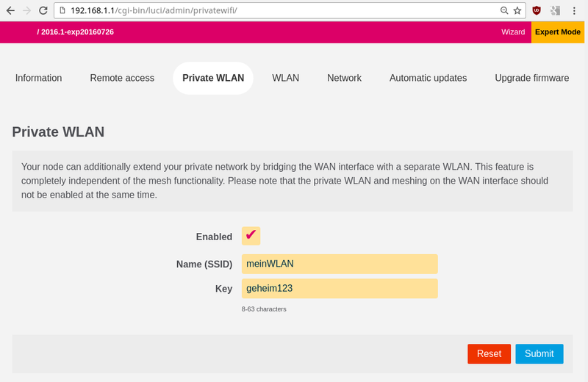Open the uBlock Origin extension icon

point(537,11)
